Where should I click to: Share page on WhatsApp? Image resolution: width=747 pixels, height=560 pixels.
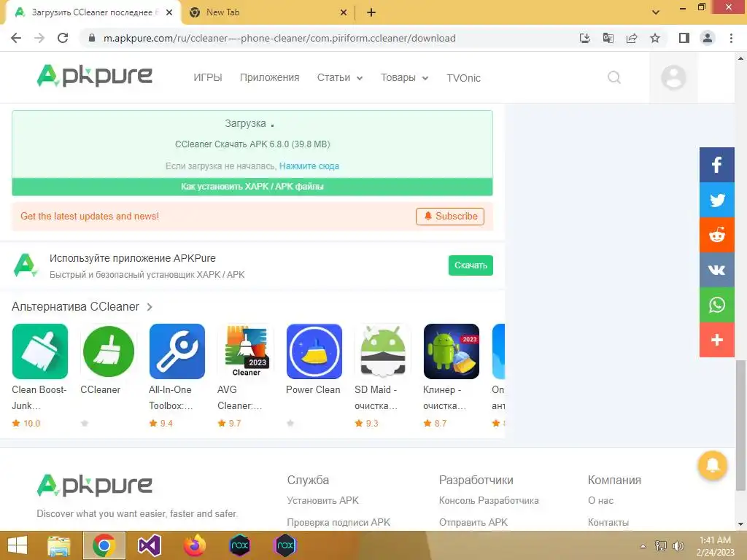click(x=716, y=305)
